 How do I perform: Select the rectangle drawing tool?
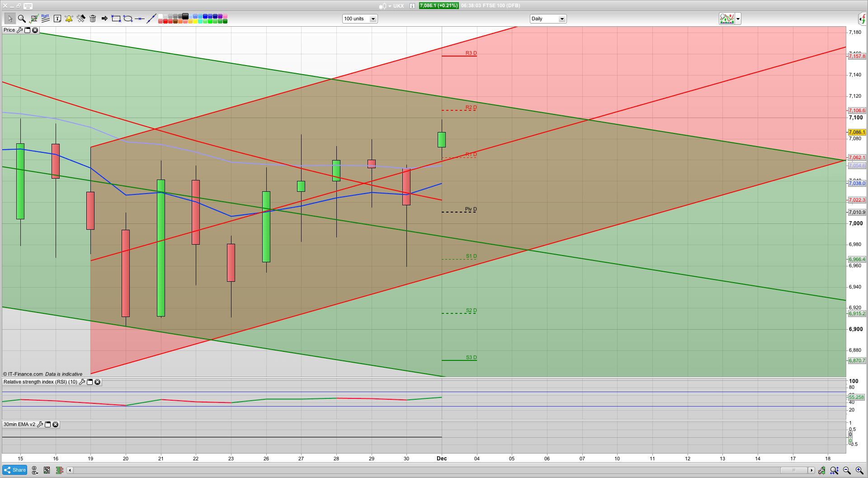pyautogui.click(x=116, y=19)
